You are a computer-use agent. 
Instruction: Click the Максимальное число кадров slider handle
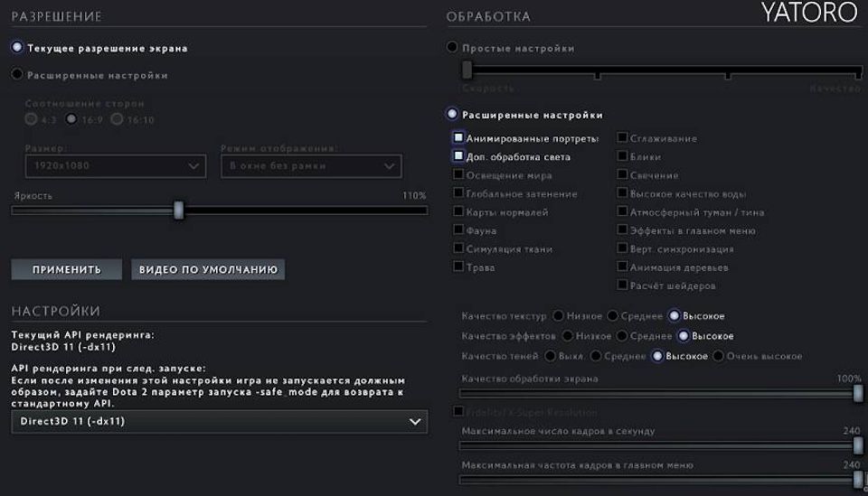[858, 445]
